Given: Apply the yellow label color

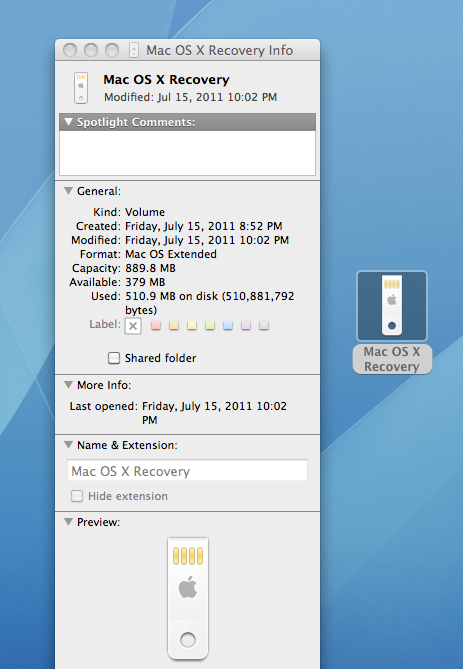Looking at the screenshot, I should coord(192,326).
